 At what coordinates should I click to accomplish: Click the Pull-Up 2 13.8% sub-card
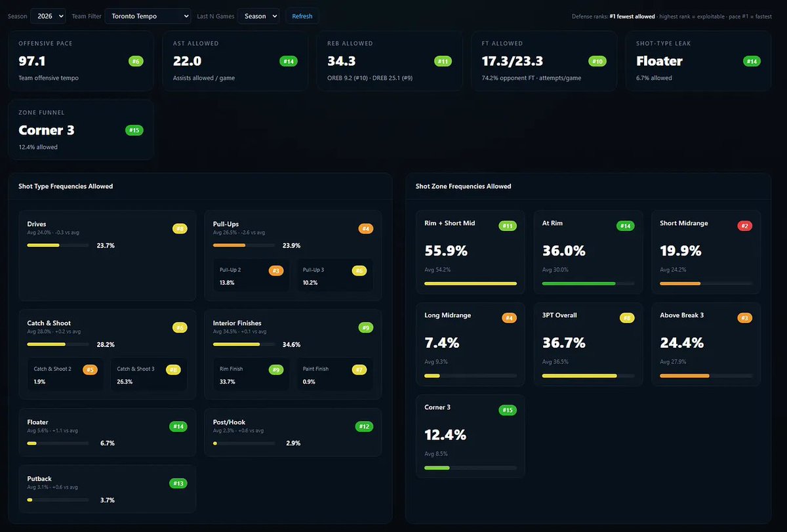(x=251, y=276)
